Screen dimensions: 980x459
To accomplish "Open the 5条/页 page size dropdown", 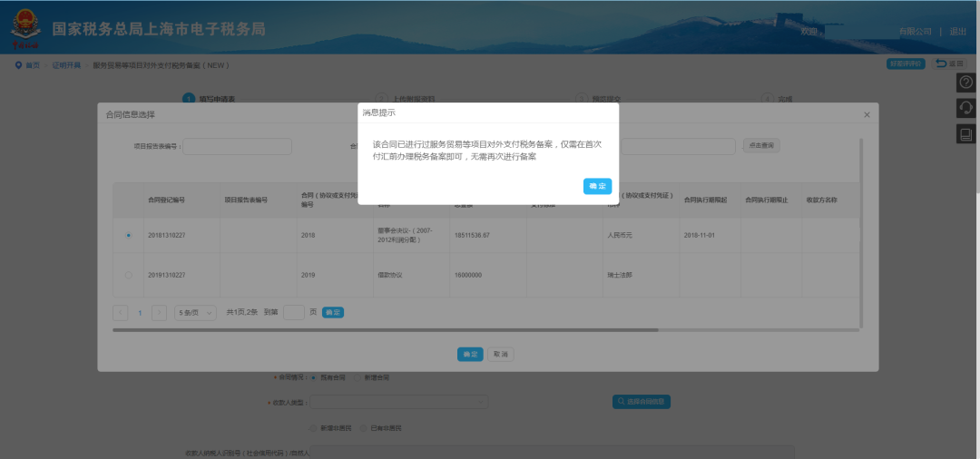I will 195,313.
